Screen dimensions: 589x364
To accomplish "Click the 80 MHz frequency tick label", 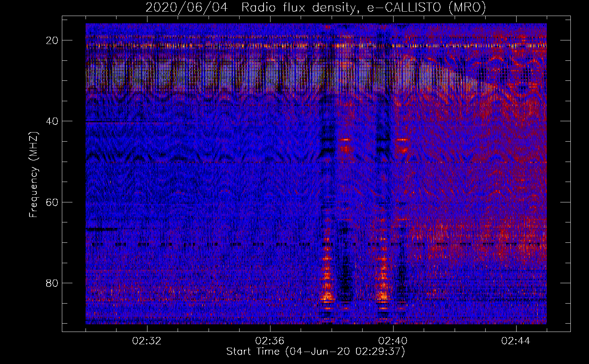I will click(52, 283).
